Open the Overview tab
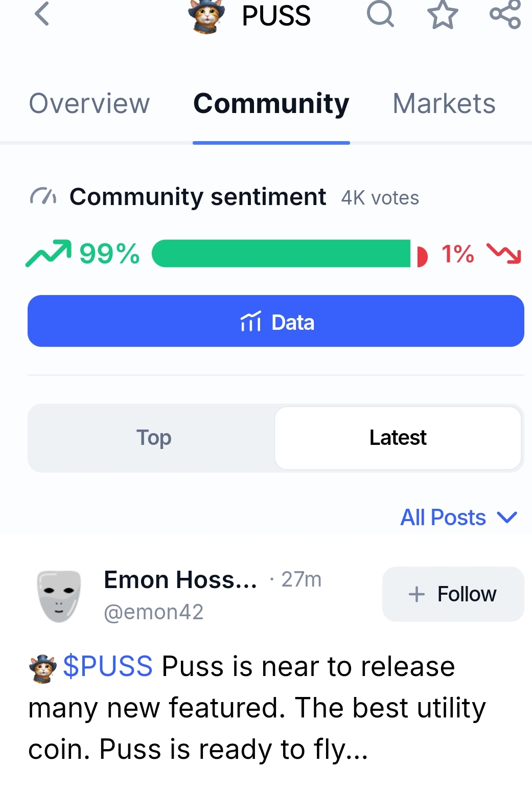The height and width of the screenshot is (788, 532). [x=89, y=104]
